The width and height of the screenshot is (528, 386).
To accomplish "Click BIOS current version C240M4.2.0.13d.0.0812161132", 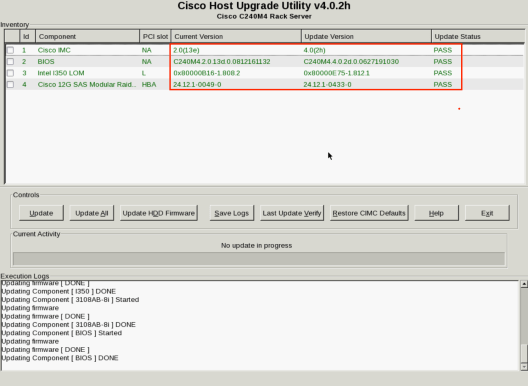I will 222,62.
